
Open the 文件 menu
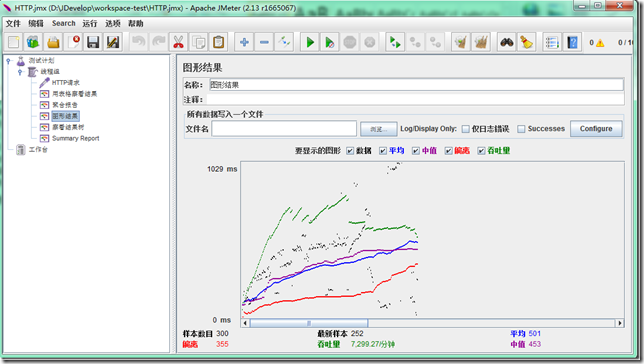tap(13, 23)
